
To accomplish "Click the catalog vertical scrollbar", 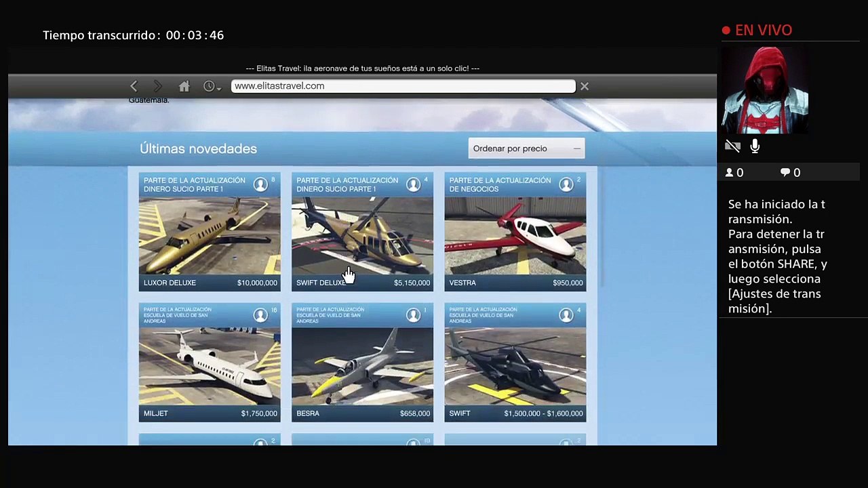I will [x=601, y=227].
